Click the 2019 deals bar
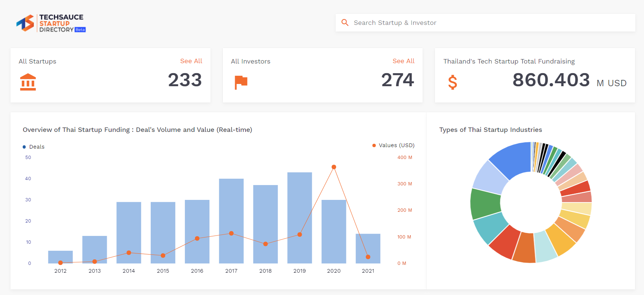The height and width of the screenshot is (295, 644). click(x=299, y=218)
